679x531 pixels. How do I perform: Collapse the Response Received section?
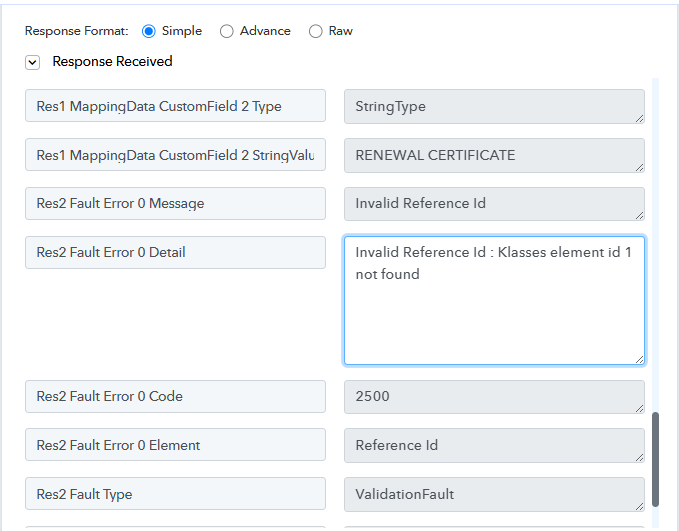(x=33, y=62)
